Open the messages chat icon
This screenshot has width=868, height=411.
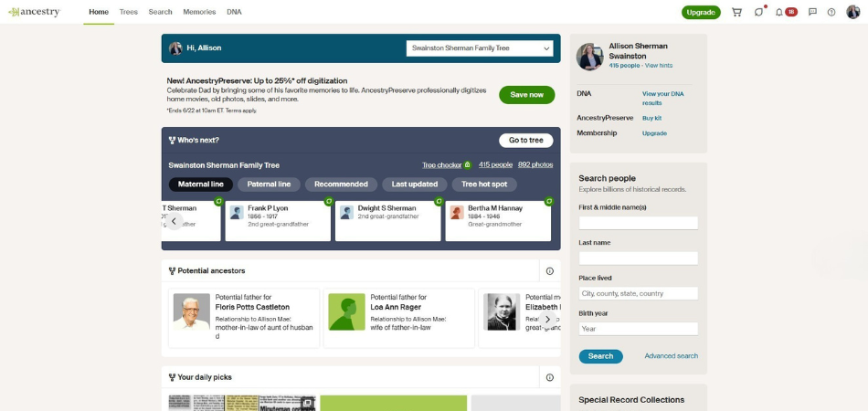click(812, 12)
